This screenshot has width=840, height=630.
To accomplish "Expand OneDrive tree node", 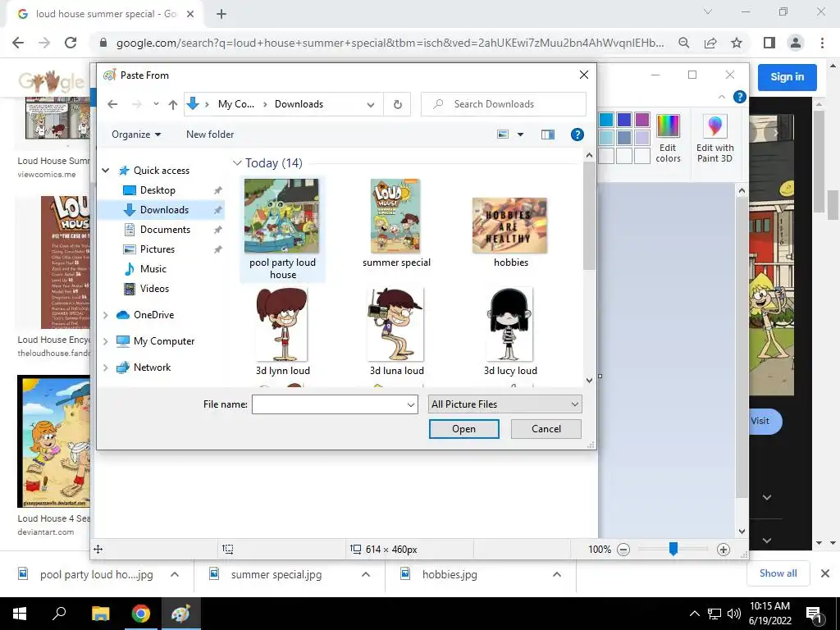I will pyautogui.click(x=106, y=315).
